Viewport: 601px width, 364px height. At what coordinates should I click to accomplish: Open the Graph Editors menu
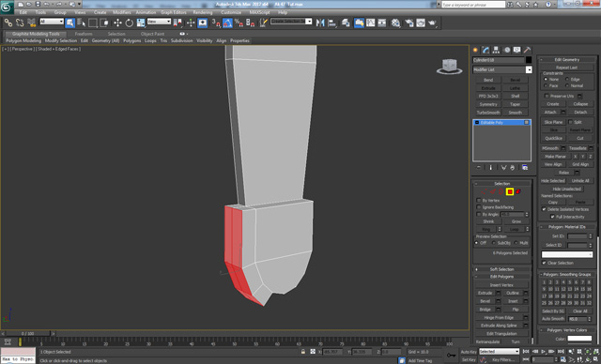pyautogui.click(x=173, y=12)
